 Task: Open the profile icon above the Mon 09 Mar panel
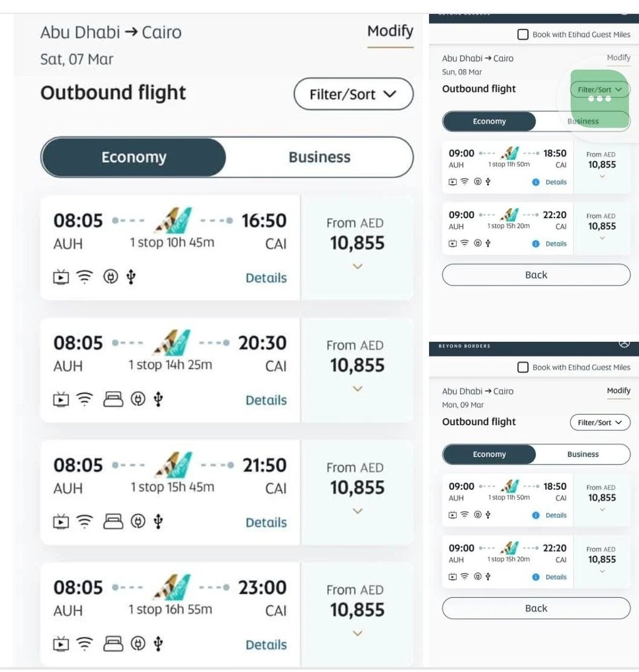click(624, 344)
